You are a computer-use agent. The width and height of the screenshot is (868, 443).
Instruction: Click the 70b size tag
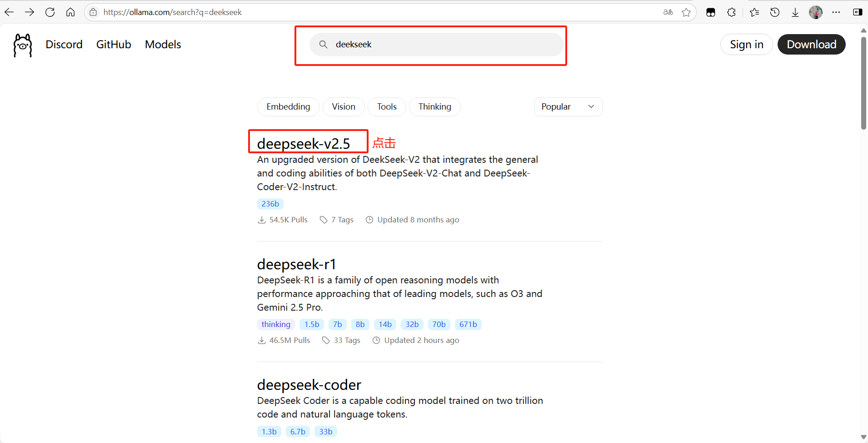coord(439,324)
